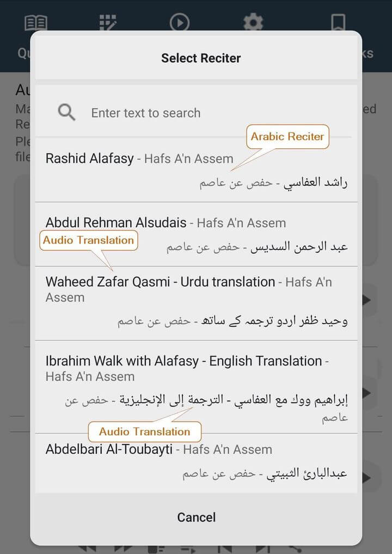Select reciter Rashid Alafasy
Viewport: 392px width, 554px height.
pyautogui.click(x=196, y=171)
